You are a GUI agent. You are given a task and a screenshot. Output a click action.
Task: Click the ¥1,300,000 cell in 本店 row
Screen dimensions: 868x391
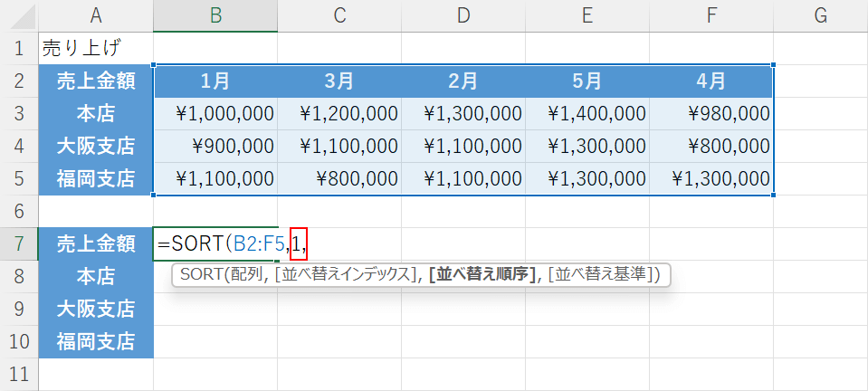463,114
